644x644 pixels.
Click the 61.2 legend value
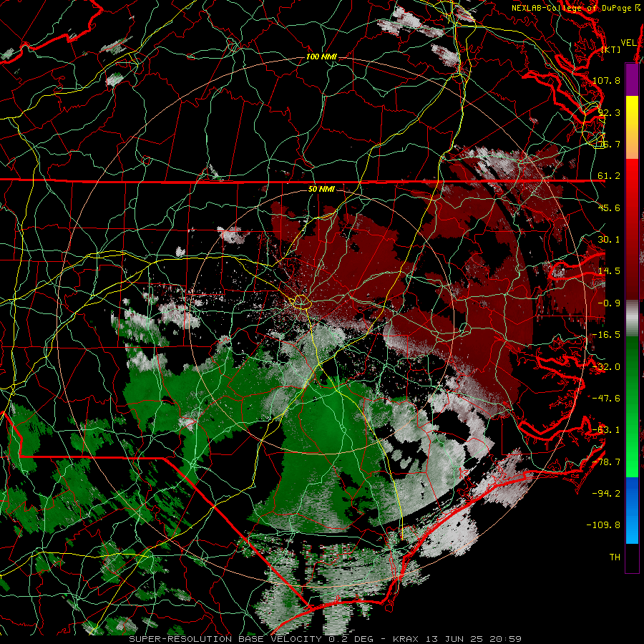coord(609,176)
